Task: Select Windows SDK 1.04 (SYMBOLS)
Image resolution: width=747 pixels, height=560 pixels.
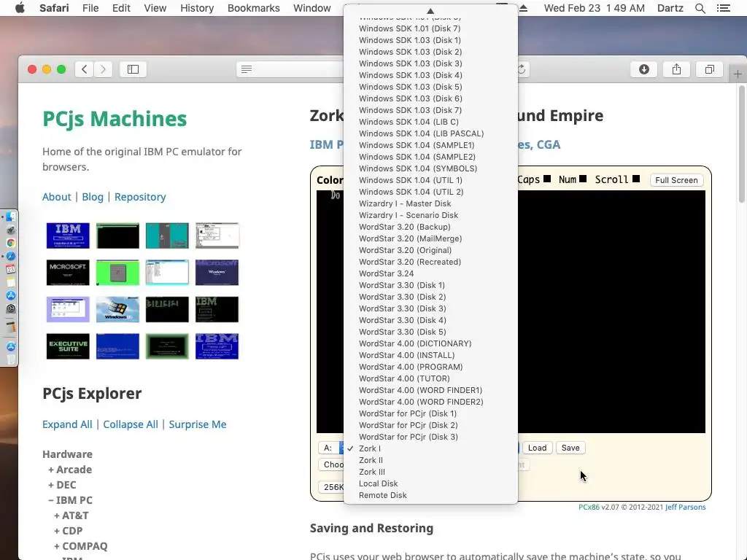Action: pyautogui.click(x=430, y=168)
